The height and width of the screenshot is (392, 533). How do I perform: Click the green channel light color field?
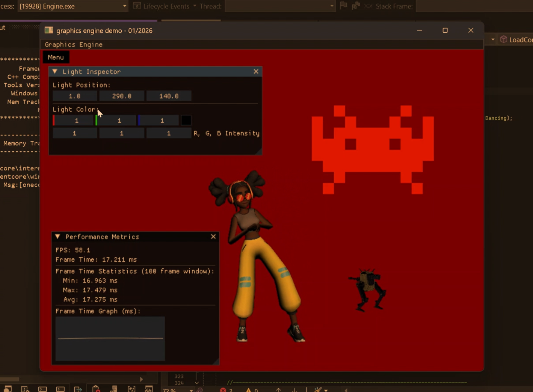point(117,120)
